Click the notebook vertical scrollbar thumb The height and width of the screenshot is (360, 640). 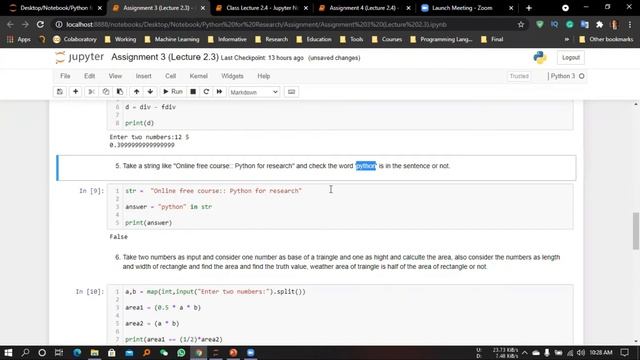point(636,231)
